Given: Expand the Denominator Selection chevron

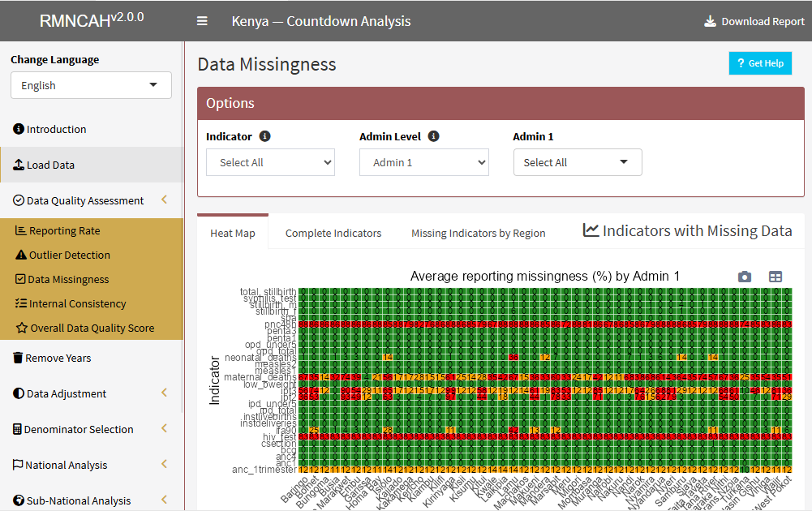Looking at the screenshot, I should [x=165, y=429].
